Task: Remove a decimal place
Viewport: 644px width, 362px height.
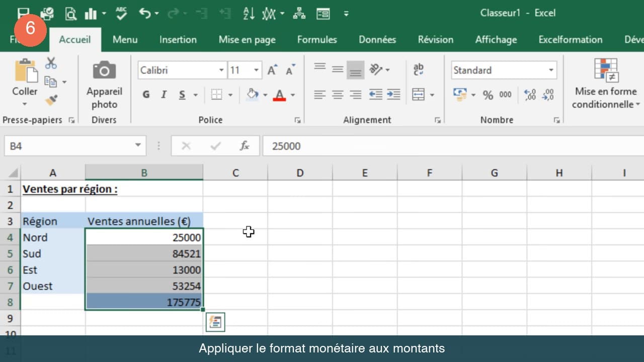Action: [548, 95]
